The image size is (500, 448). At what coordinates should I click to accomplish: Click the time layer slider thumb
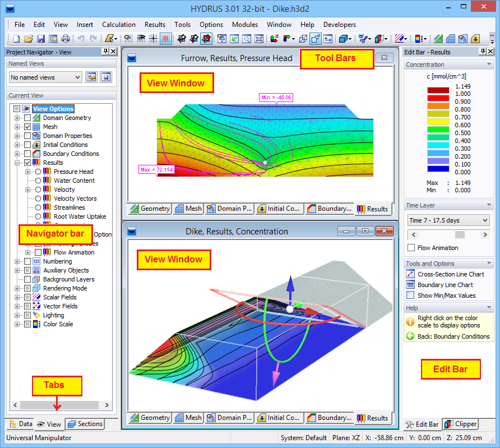[460, 235]
